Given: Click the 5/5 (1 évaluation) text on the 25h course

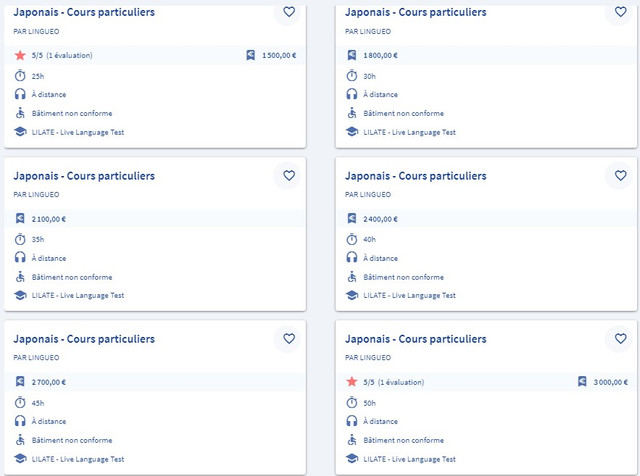Looking at the screenshot, I should pyautogui.click(x=62, y=55).
